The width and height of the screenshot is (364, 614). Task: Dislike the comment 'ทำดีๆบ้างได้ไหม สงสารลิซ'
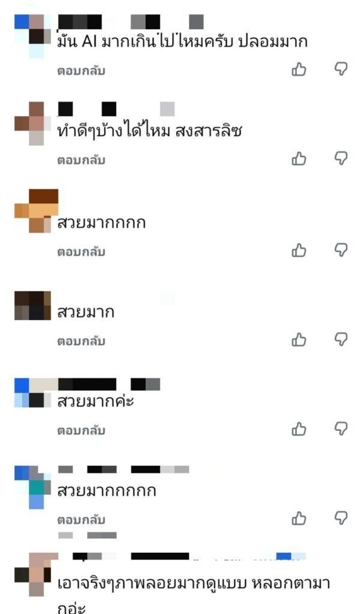click(x=341, y=158)
